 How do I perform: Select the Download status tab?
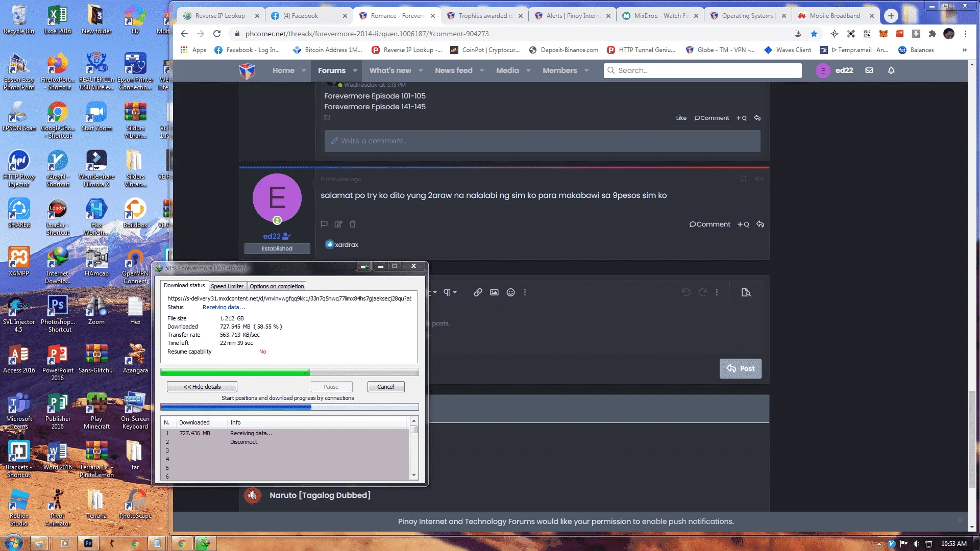pos(184,285)
